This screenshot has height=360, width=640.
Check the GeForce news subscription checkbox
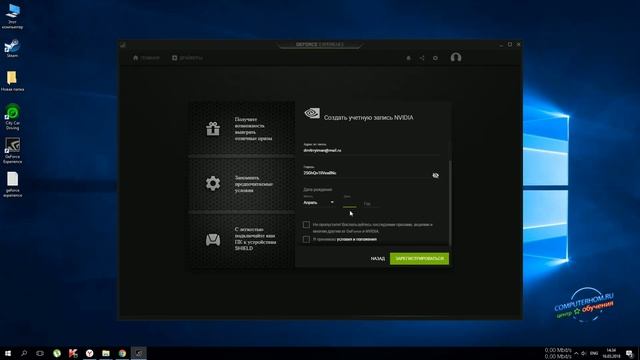(x=306, y=225)
